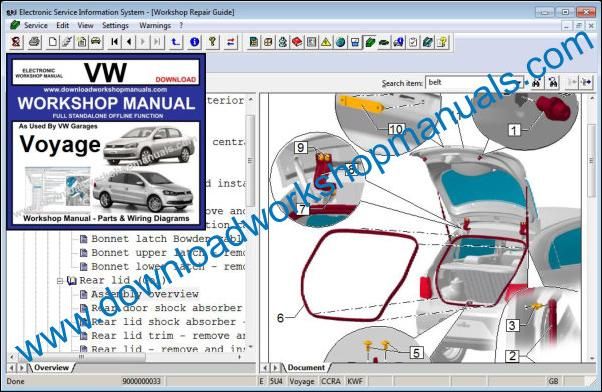Click the green book with pen icon

pos(427,42)
